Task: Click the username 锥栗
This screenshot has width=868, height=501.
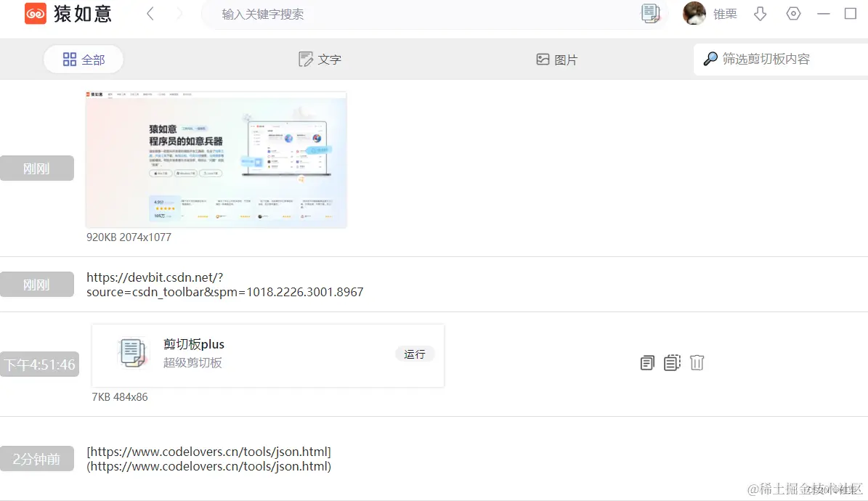Action: 725,15
